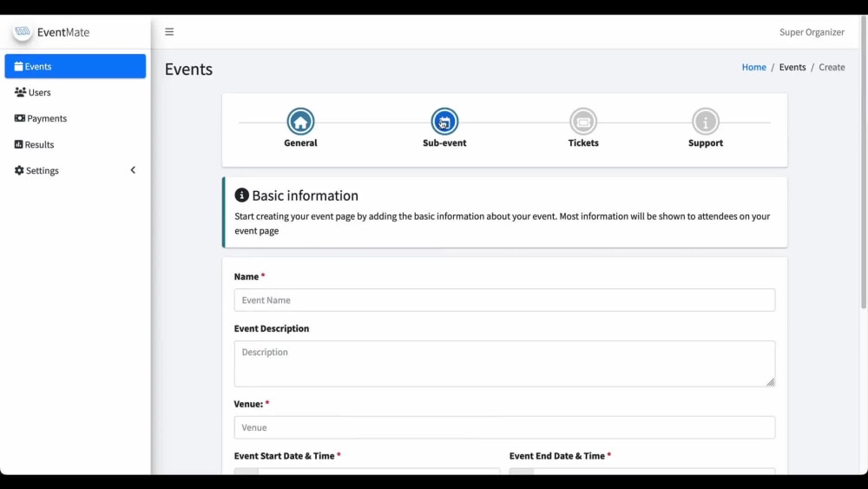
Task: Open Settings in the sidebar
Action: click(76, 170)
